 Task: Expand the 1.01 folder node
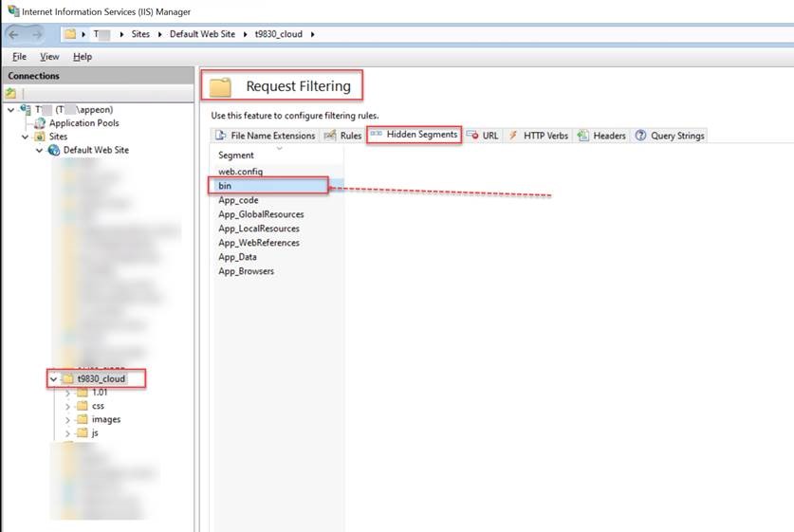coord(68,393)
